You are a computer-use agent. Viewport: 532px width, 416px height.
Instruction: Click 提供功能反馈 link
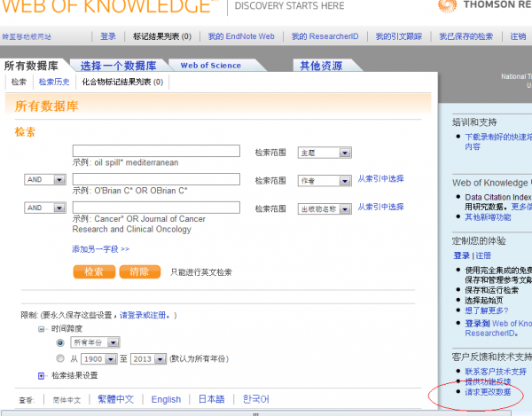click(x=488, y=381)
